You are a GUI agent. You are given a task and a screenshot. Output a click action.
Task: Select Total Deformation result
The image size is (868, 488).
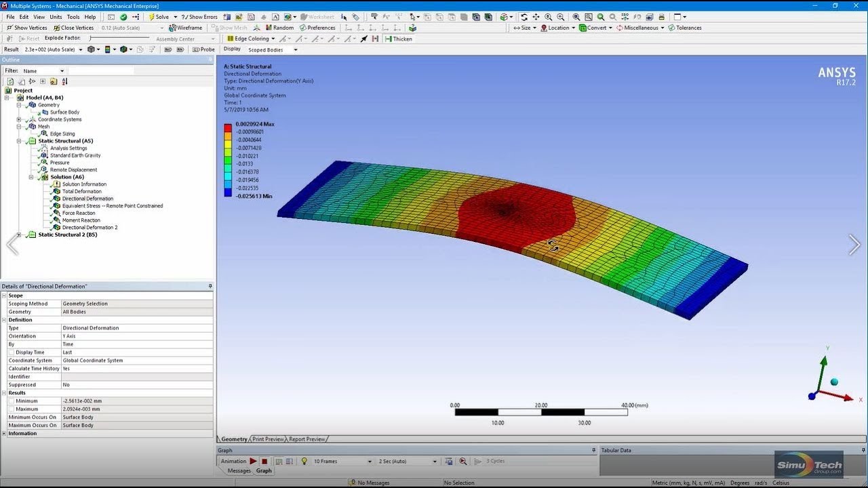[81, 191]
